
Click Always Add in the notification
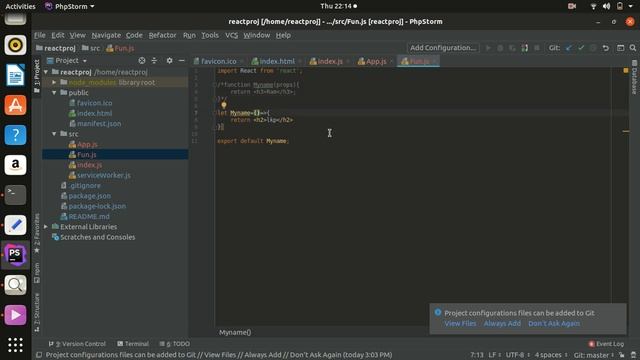click(502, 323)
